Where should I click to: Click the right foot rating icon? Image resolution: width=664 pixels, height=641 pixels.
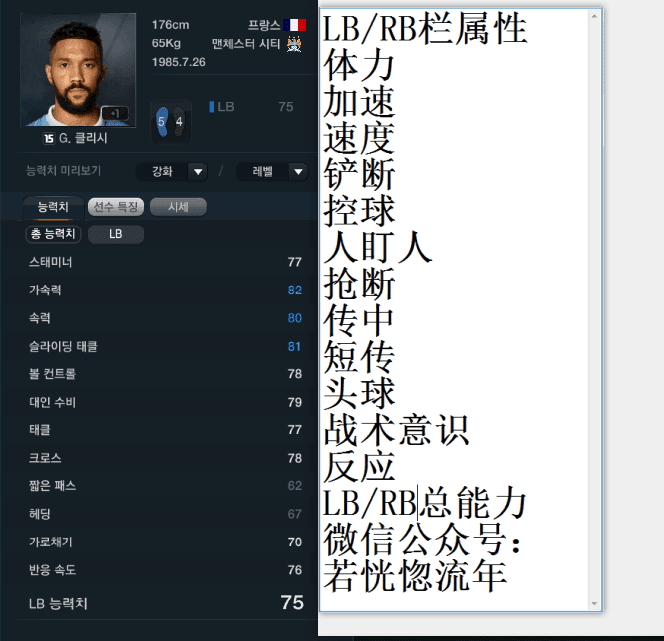[x=179, y=122]
